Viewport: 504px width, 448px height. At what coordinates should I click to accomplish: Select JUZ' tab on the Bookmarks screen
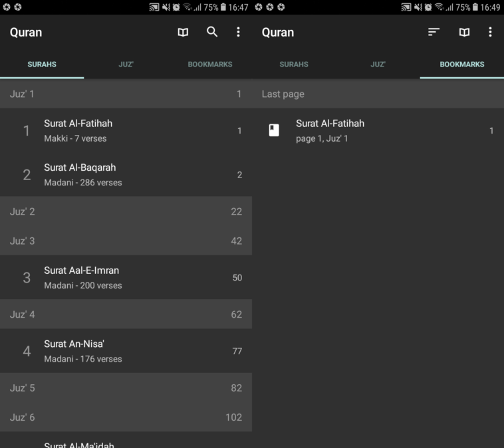[x=378, y=64]
